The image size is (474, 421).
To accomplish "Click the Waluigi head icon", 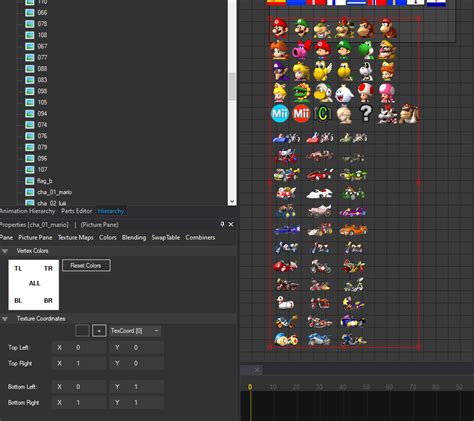I will point(281,71).
